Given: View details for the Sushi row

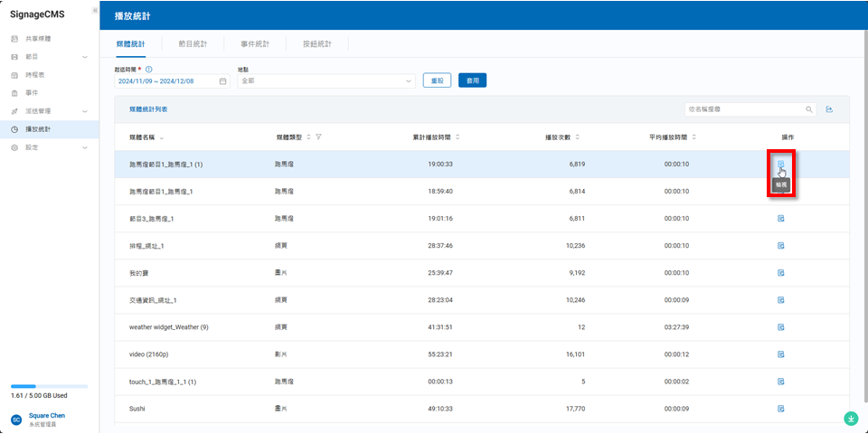Looking at the screenshot, I should pyautogui.click(x=780, y=409).
